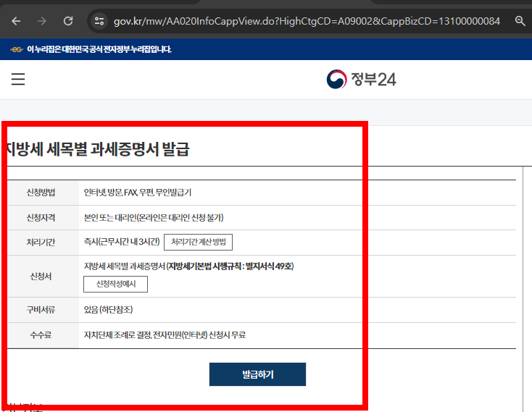532x412 pixels.
Task: Open the 신청작성예시 button
Action: tap(116, 284)
